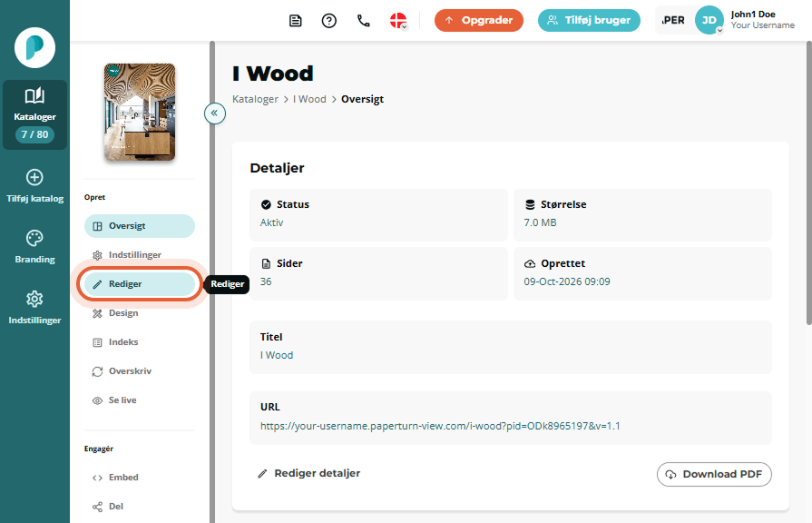Image resolution: width=812 pixels, height=523 pixels.
Task: Open the document notes icon in top bar
Action: pos(295,21)
